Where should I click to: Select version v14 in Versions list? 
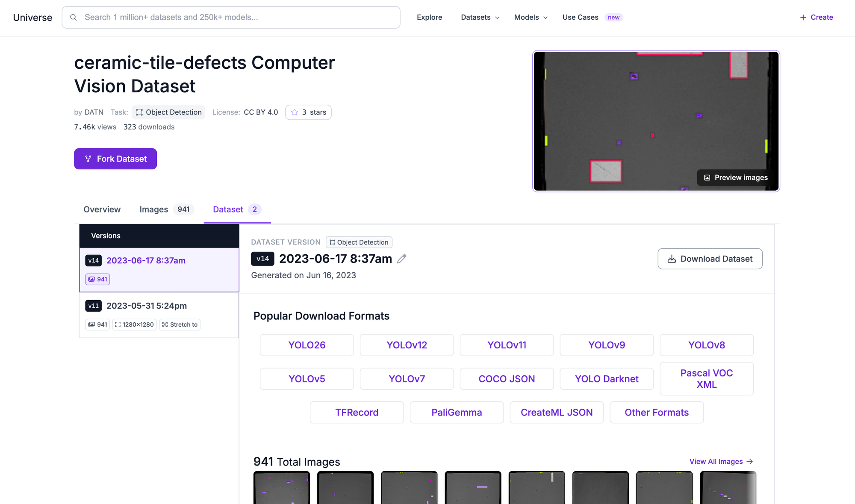(159, 270)
